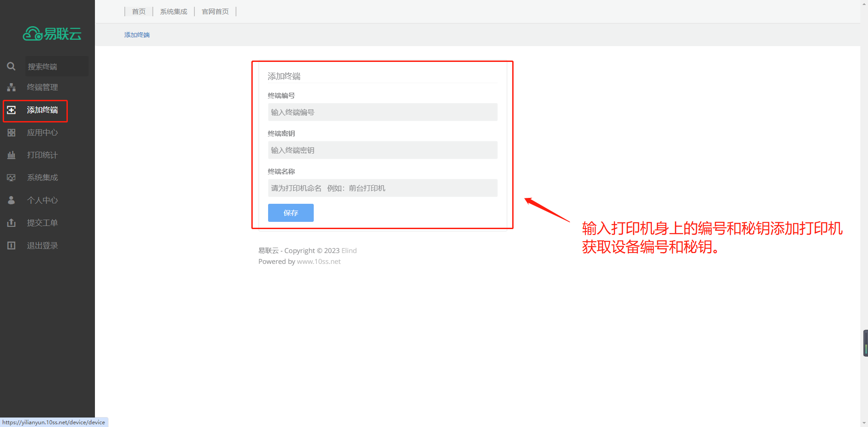Focus the 终端编号 input field

tap(382, 112)
